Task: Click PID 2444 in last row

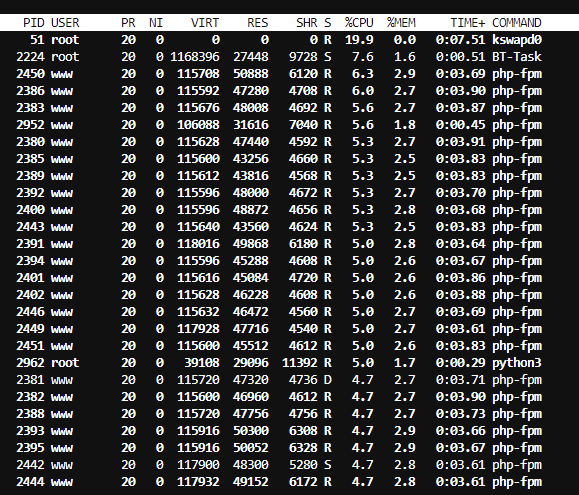Action: 30,482
